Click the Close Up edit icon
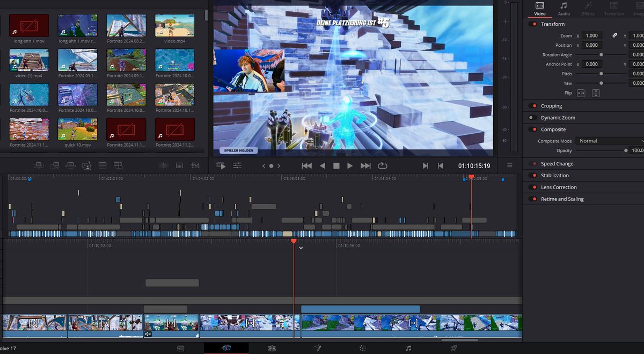644x354 pixels. 87,165
